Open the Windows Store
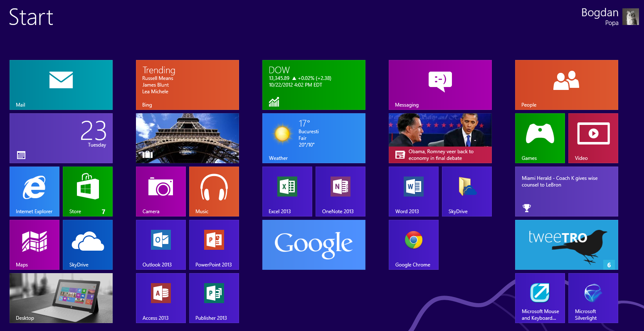The image size is (644, 331). 87,192
